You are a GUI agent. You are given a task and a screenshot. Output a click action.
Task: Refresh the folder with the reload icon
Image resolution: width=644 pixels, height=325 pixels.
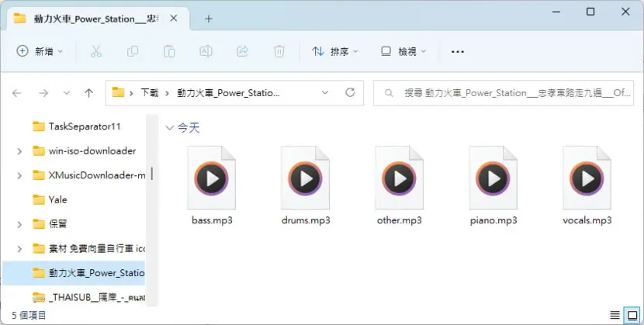(x=350, y=93)
